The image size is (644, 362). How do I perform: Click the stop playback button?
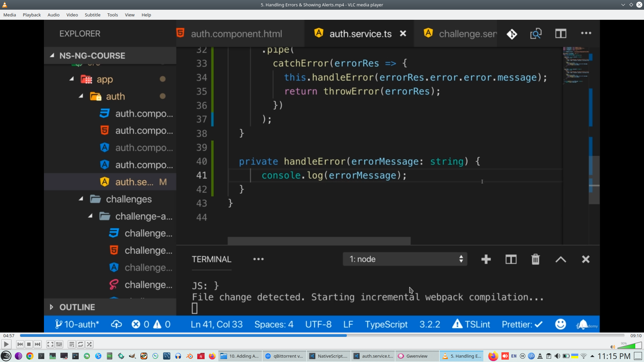29,344
